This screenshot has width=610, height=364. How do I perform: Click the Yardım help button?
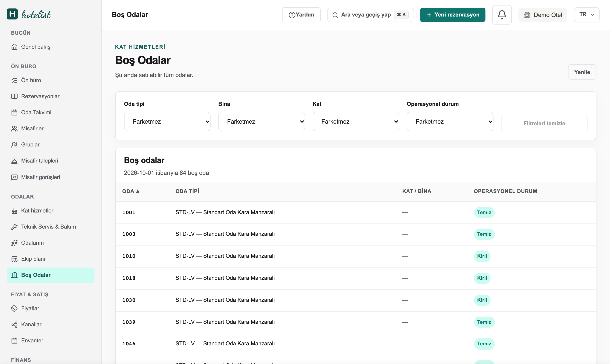pyautogui.click(x=301, y=15)
